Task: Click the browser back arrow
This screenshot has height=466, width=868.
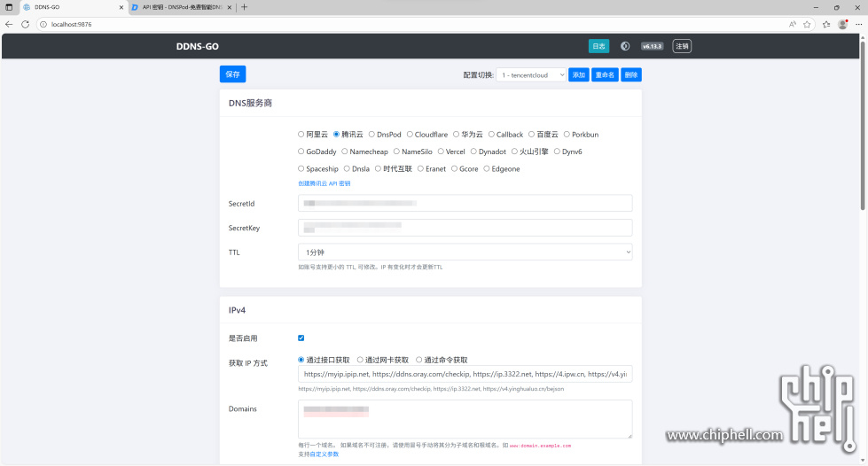Action: tap(9, 24)
